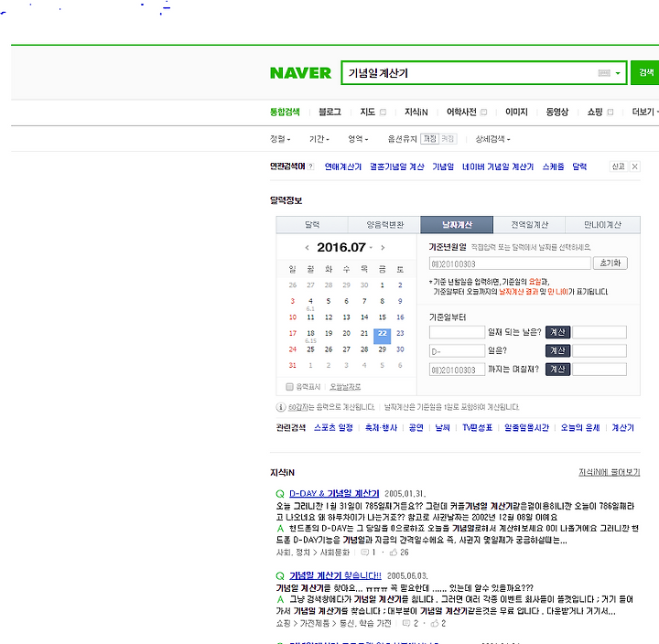Open the 동영상 tab
The width and height of the screenshot is (659, 644).
coord(556,112)
